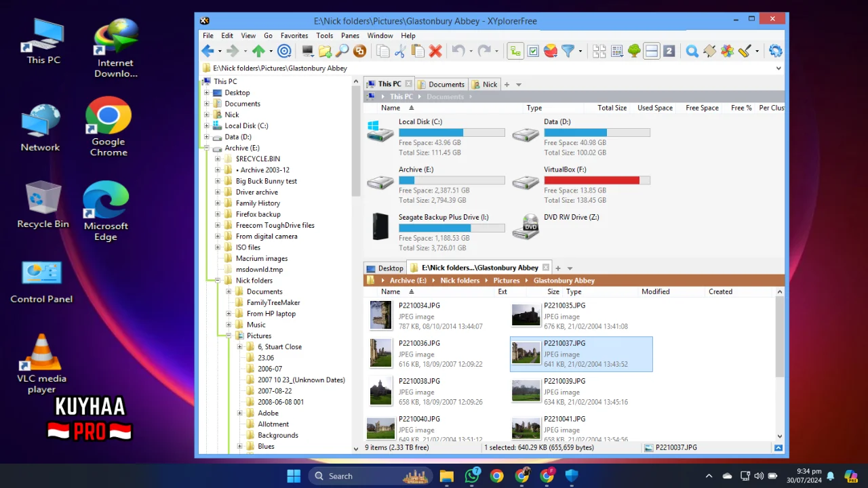Open tab list dropdown in top pane
The width and height of the screenshot is (868, 488).
(x=519, y=85)
